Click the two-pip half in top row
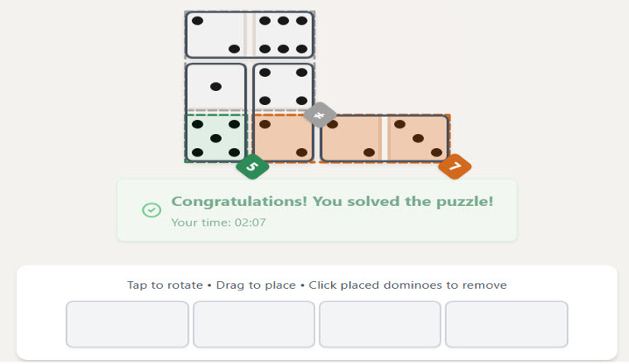Screen dimensions: 629x364 click(216, 35)
